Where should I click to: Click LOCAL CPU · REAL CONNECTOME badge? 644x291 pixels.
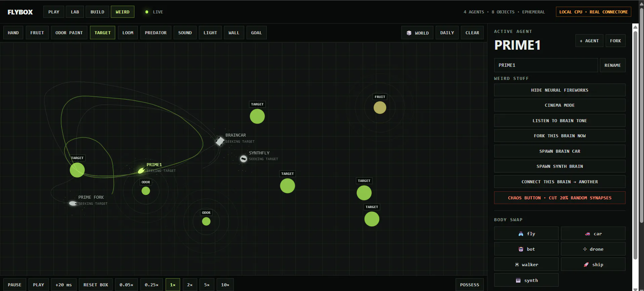tap(594, 12)
